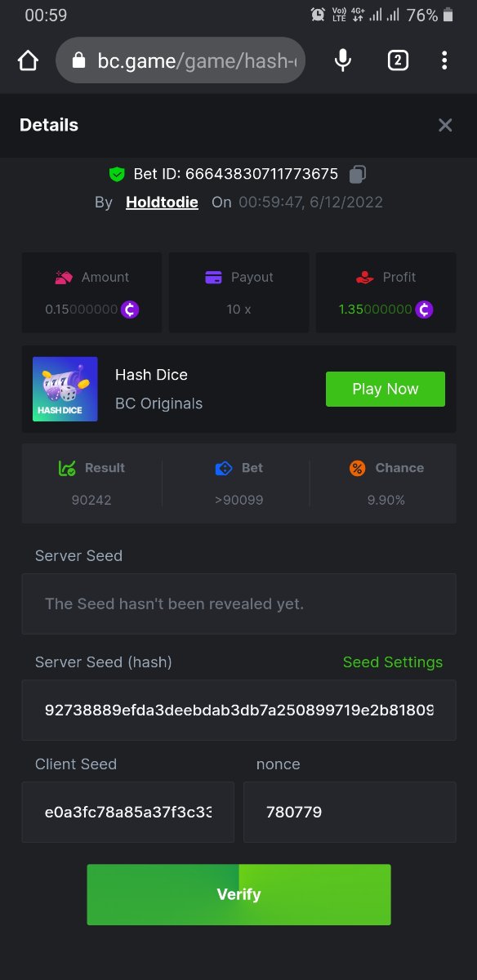Select the nonce field showing 780779
This screenshot has height=980, width=477.
tap(350, 812)
